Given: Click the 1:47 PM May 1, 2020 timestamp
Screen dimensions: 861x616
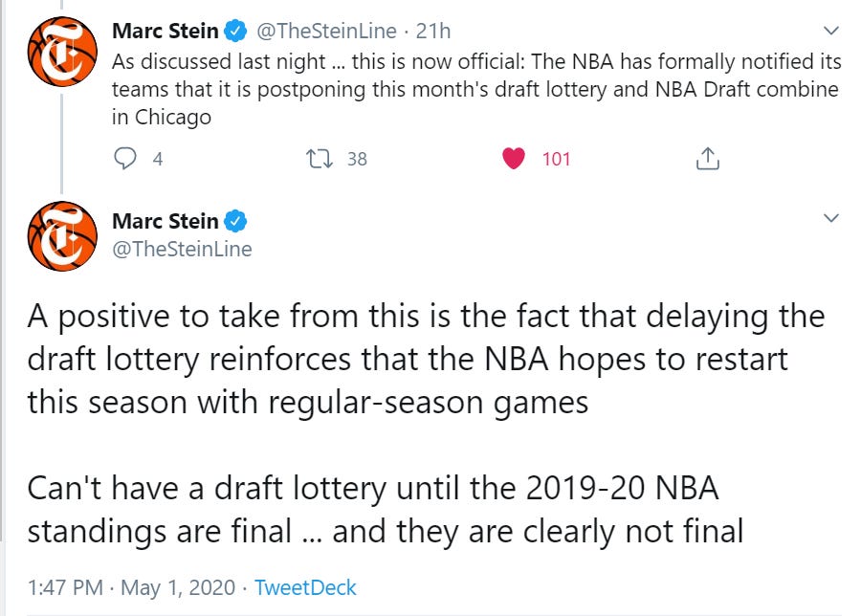Looking at the screenshot, I should coord(131,587).
